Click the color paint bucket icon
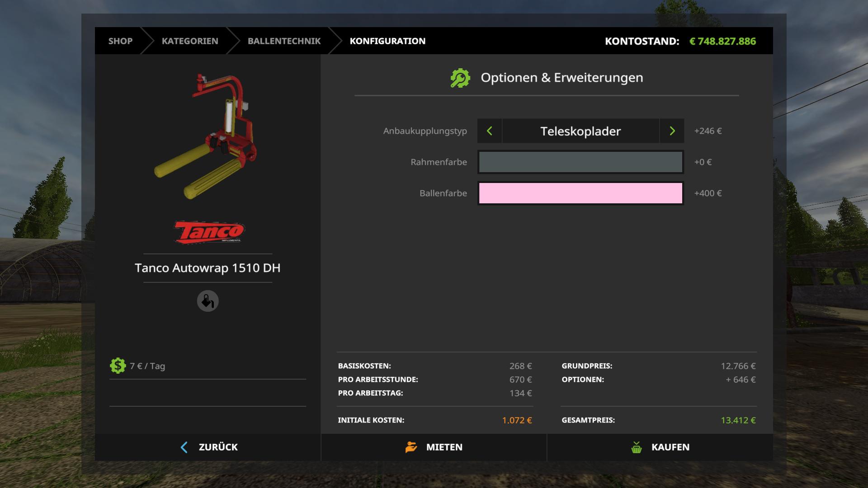 click(208, 301)
